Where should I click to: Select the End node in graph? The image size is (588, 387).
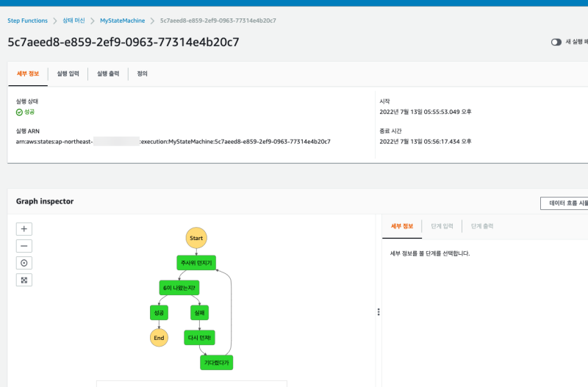(x=159, y=337)
